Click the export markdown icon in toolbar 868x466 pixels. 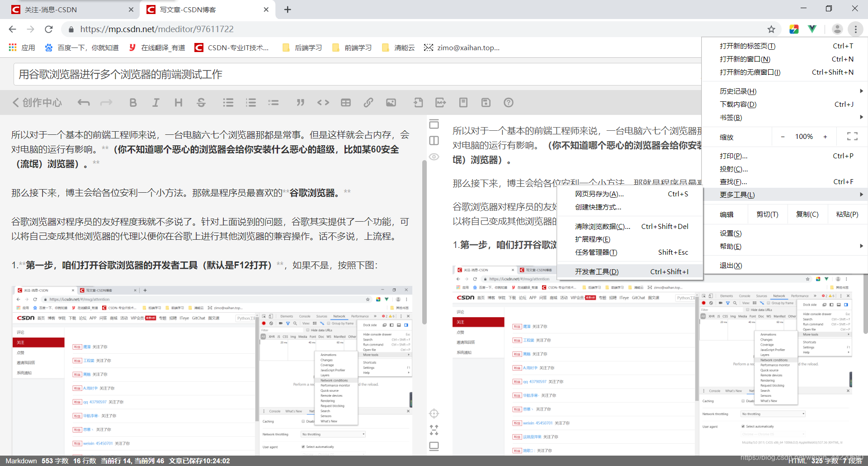click(x=441, y=103)
